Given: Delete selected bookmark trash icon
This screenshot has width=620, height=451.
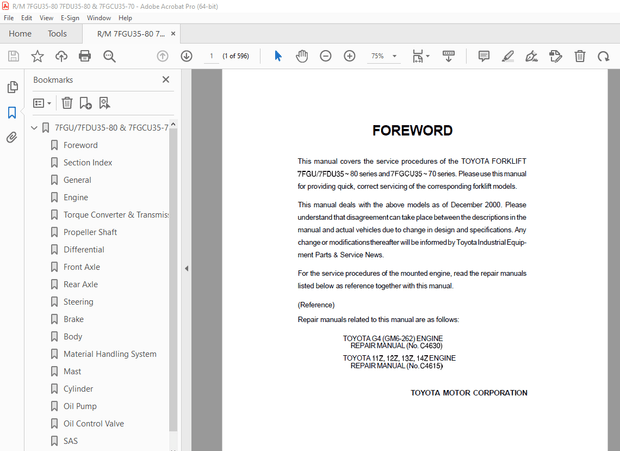Looking at the screenshot, I should click(x=67, y=103).
